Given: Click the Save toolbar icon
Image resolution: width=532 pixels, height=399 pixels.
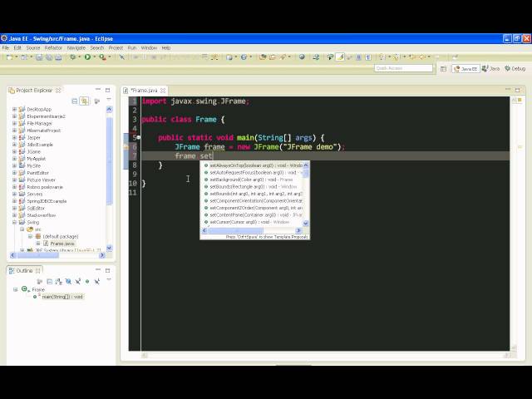Looking at the screenshot, I should coord(39,57).
